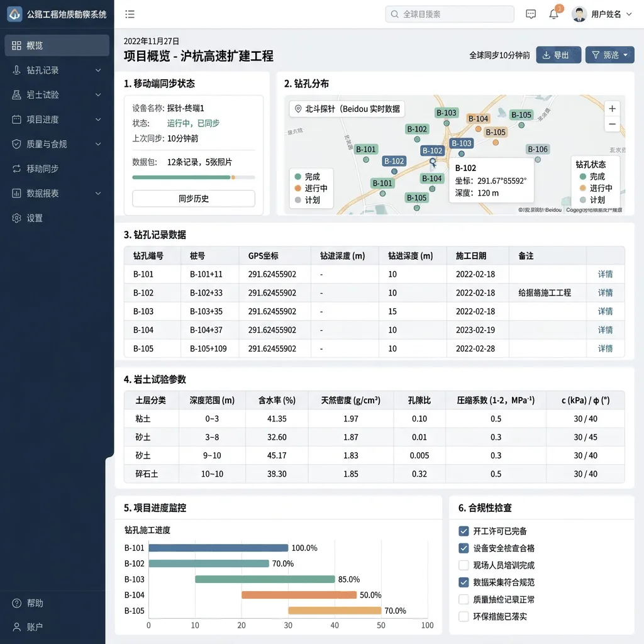Select the green B-104 map marker
The height and width of the screenshot is (644, 644).
[432, 179]
